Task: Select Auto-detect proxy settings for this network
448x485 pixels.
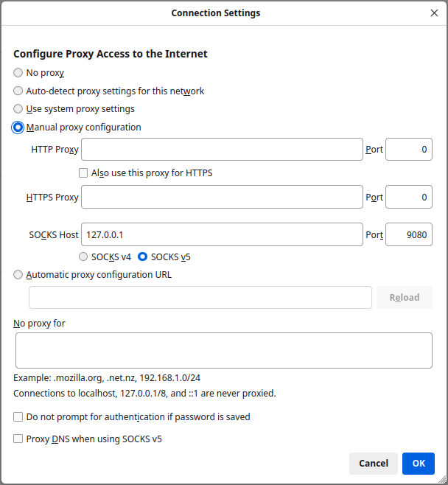Action: pos(18,91)
